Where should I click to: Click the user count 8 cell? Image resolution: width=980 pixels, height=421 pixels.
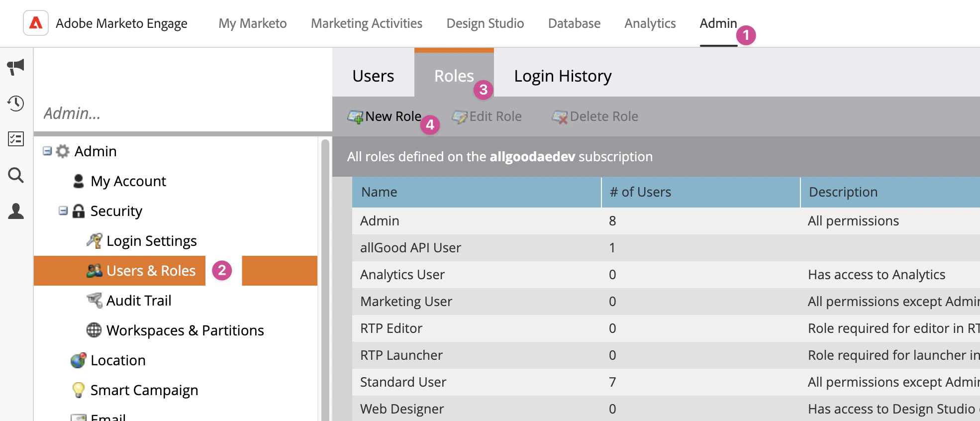pos(612,221)
